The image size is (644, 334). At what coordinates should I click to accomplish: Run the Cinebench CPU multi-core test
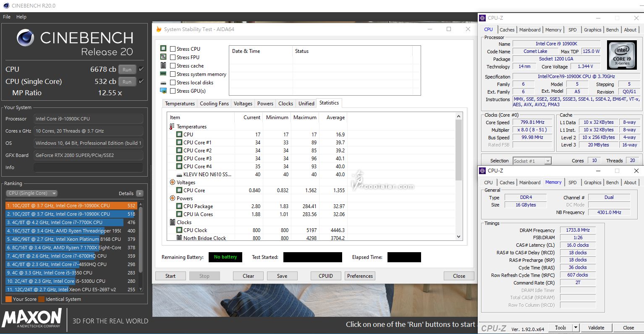127,70
